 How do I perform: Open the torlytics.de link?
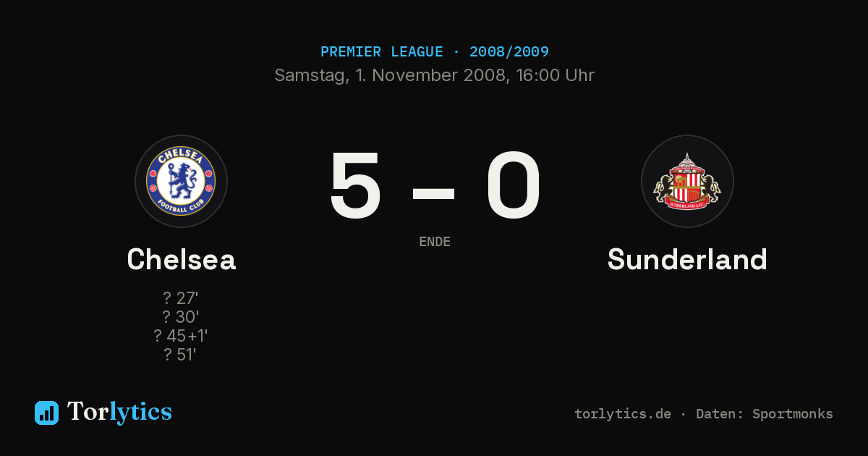(x=623, y=414)
